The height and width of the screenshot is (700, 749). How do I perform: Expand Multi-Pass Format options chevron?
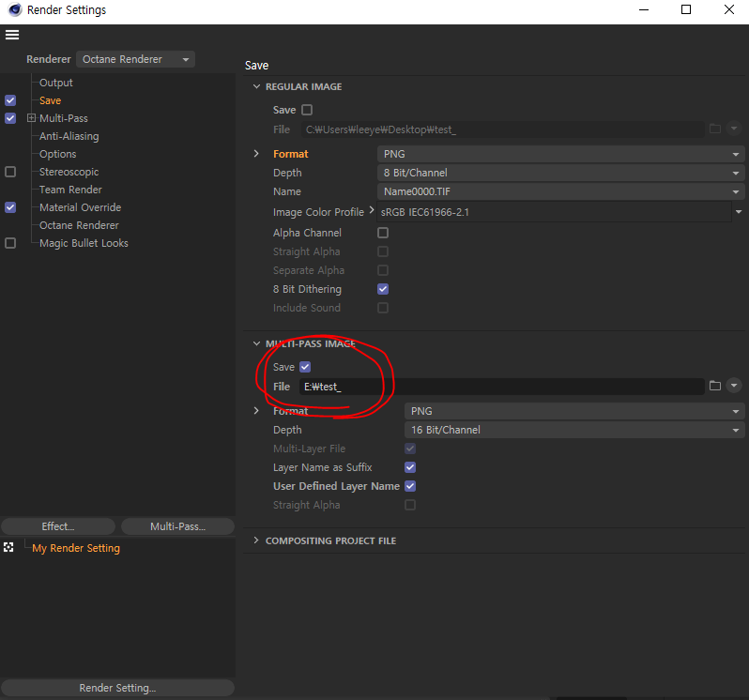click(x=256, y=410)
